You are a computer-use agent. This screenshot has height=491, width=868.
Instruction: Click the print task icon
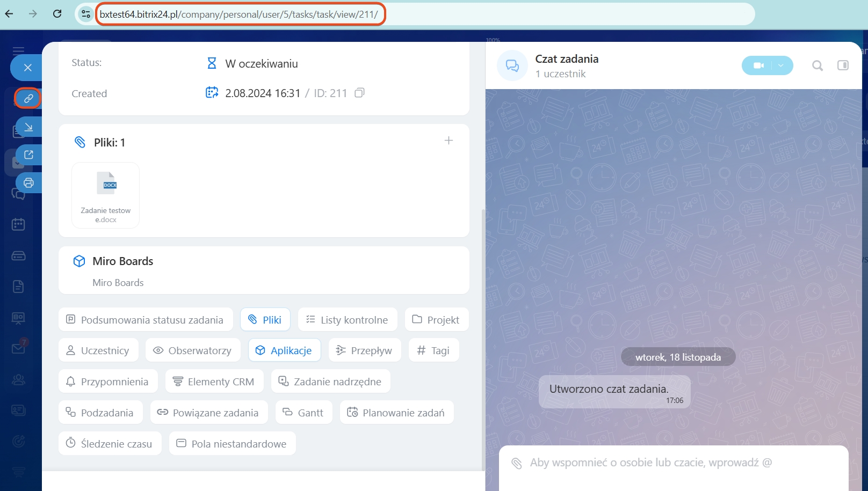pyautogui.click(x=28, y=183)
